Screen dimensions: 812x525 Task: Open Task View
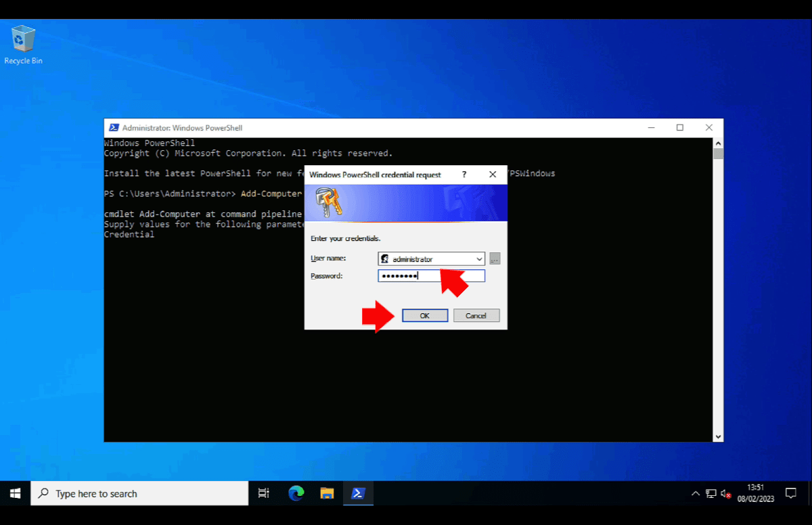(263, 493)
